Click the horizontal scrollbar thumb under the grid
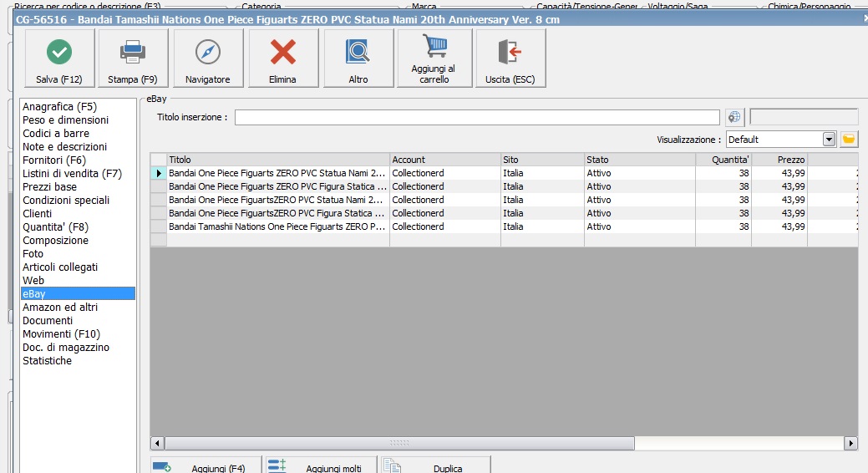 (399, 443)
